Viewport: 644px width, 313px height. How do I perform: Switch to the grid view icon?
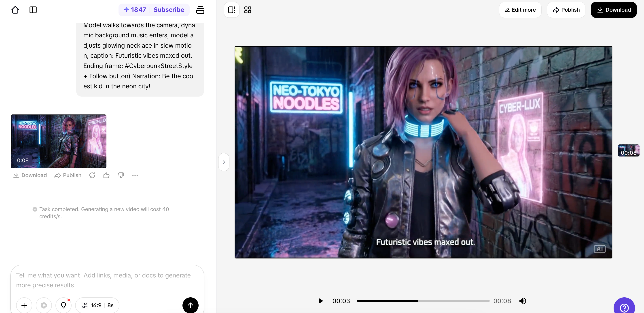pos(248,10)
